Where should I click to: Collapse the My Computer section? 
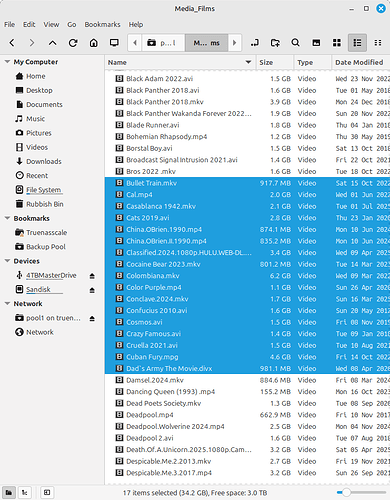[x=7, y=62]
